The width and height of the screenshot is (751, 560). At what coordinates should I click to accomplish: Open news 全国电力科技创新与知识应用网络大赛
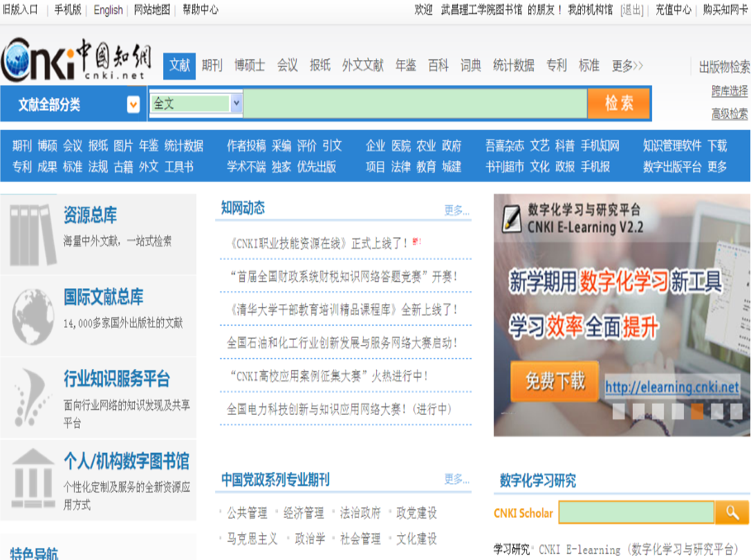point(339,409)
